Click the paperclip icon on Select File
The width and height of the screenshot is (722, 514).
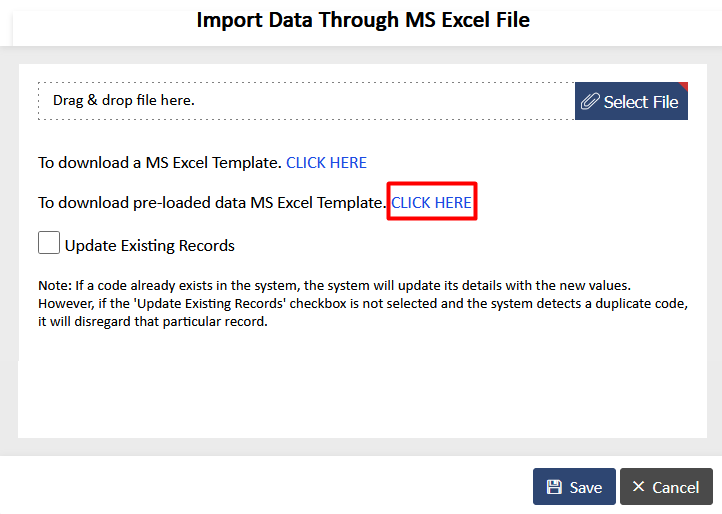(590, 101)
